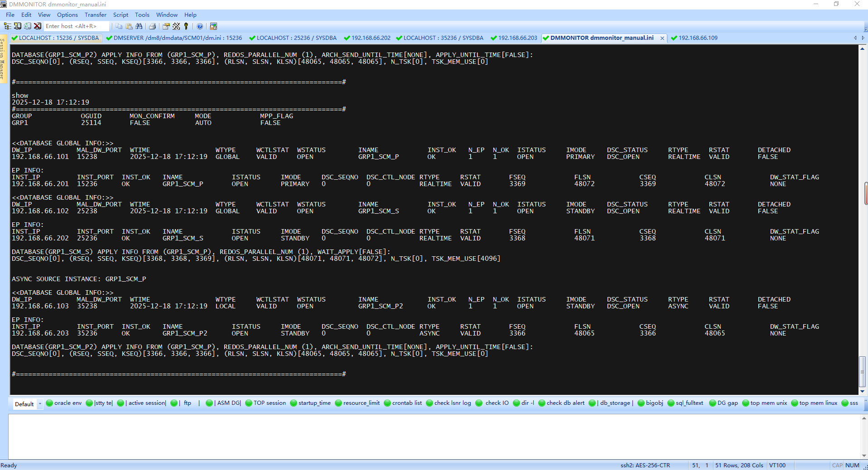Run the top mem linux button
Image resolution: width=868 pixels, height=470 pixels.
pos(814,403)
